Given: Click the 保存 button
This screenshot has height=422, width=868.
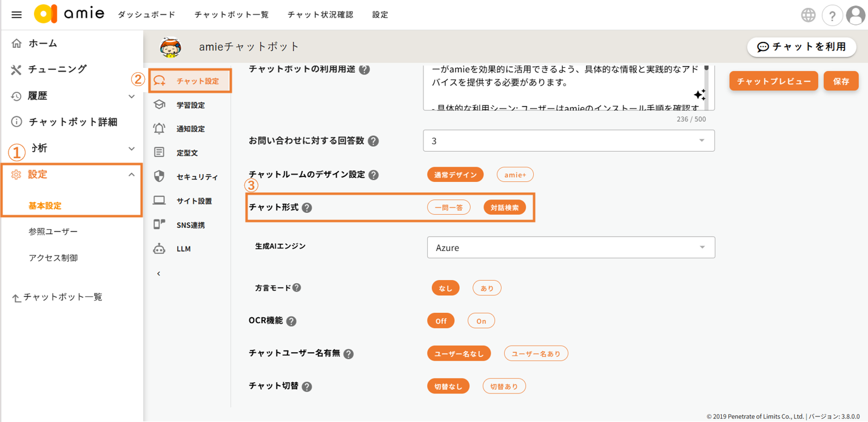Looking at the screenshot, I should (x=841, y=81).
